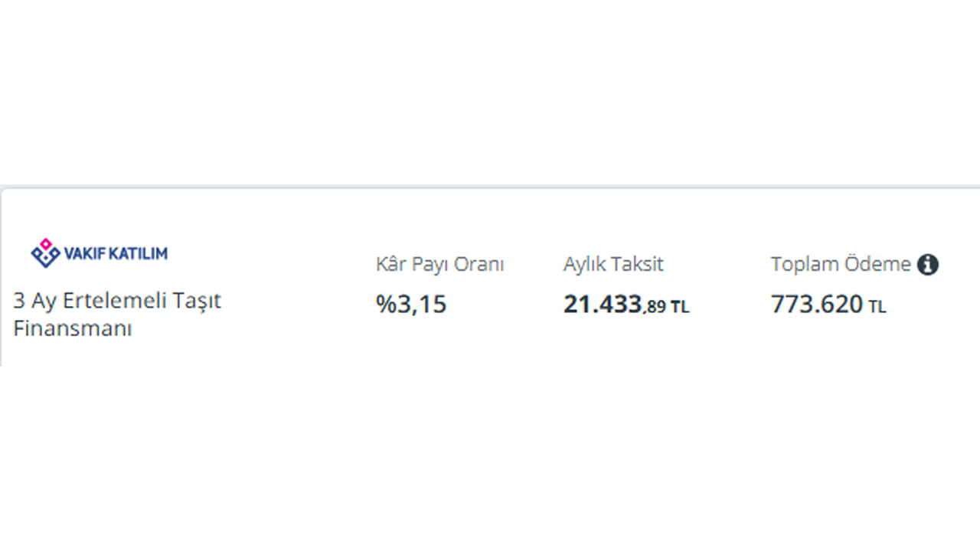The image size is (980, 551).
Task: Click the word Taksit in the installment label
Action: point(637,265)
